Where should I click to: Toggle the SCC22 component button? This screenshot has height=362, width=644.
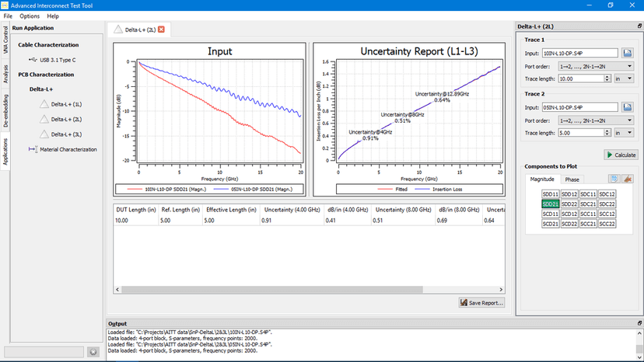pyautogui.click(x=607, y=224)
